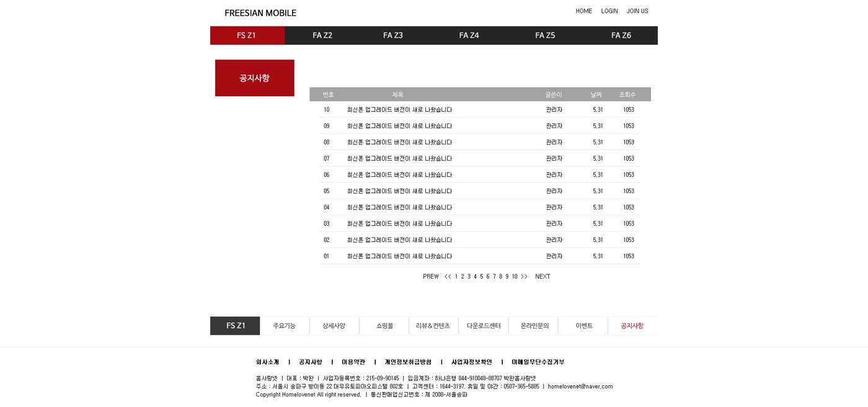The width and height of the screenshot is (868, 407).
Task: Select the FA Z3 tab
Action: [x=393, y=35]
